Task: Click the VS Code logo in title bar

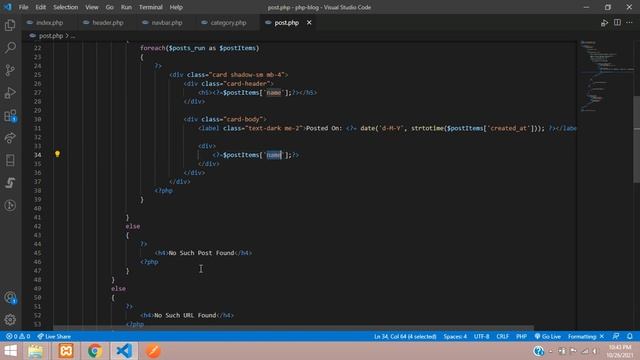Action: (8, 7)
